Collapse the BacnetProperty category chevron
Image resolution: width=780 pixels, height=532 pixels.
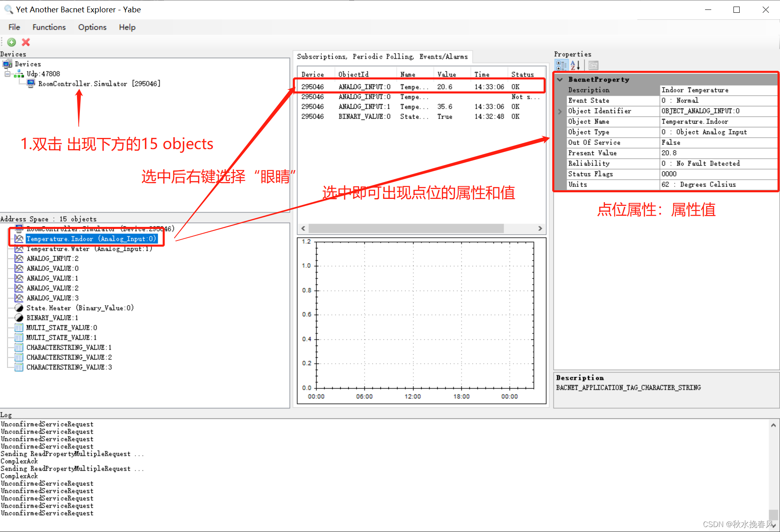click(560, 79)
